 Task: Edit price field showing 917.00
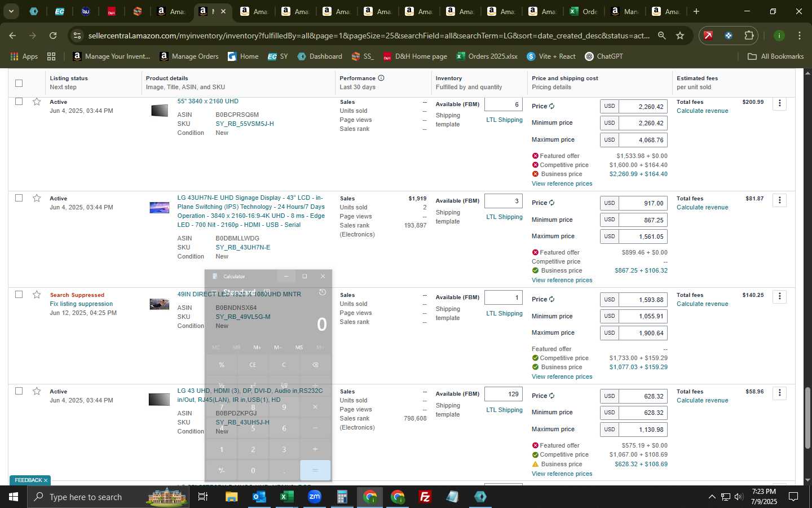tap(643, 203)
